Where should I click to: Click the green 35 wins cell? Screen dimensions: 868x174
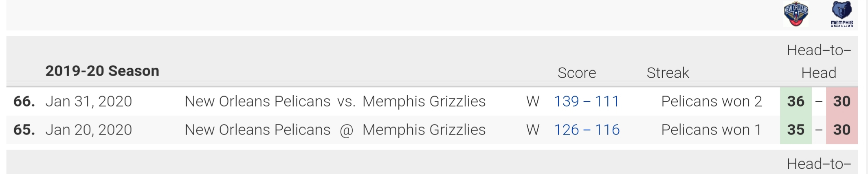point(796,130)
